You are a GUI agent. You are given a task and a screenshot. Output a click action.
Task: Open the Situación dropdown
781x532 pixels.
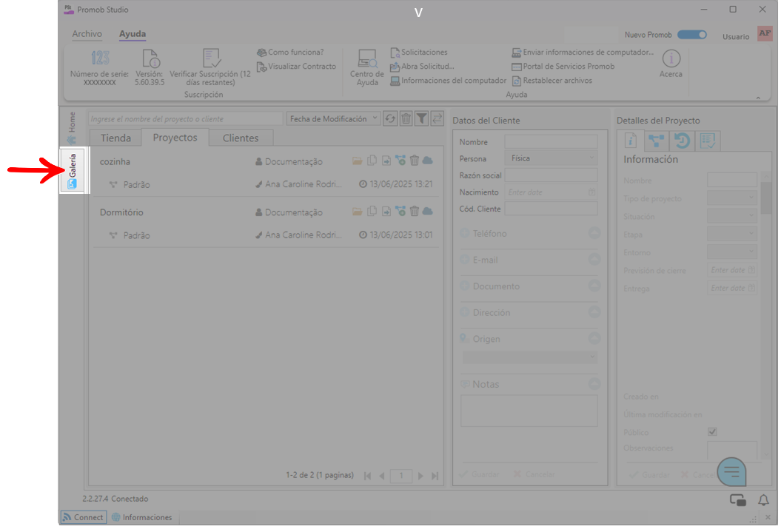[731, 216]
